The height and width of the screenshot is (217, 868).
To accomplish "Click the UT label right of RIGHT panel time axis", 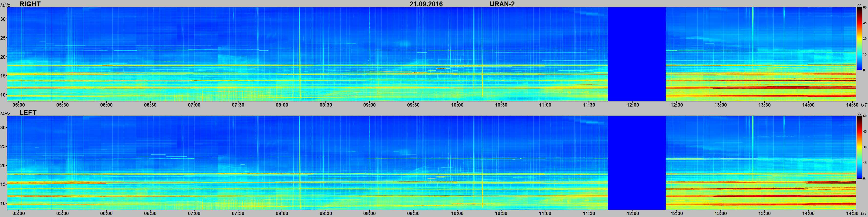I will click(x=864, y=105).
